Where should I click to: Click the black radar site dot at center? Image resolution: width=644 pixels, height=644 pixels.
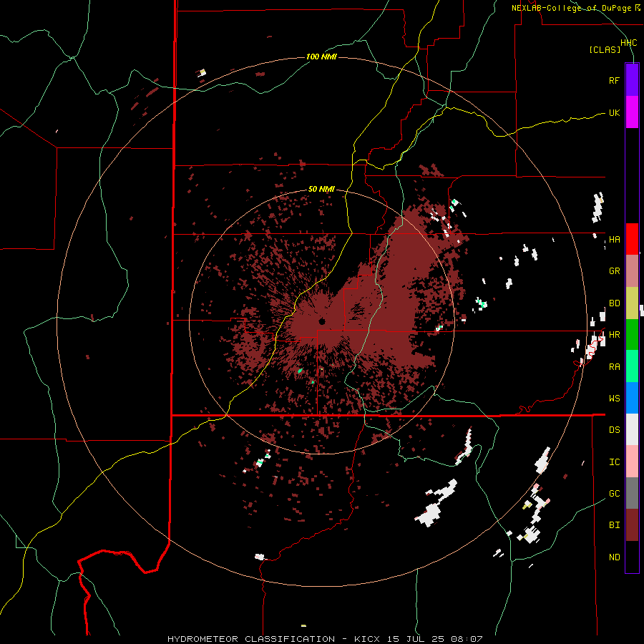pos(321,321)
